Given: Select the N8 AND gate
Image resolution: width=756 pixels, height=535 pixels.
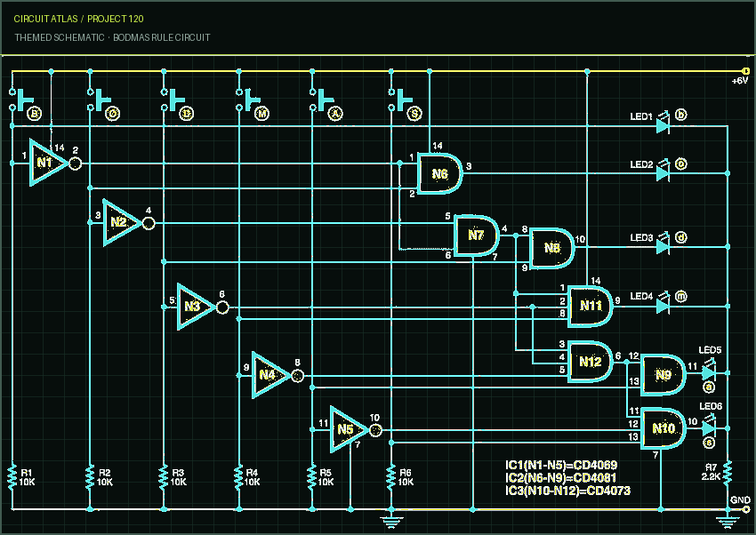Looking at the screenshot, I should coord(551,248).
